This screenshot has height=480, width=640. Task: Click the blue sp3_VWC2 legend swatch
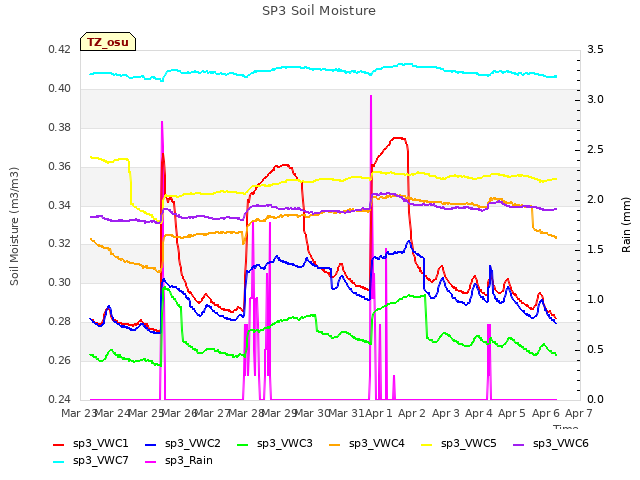click(151, 444)
